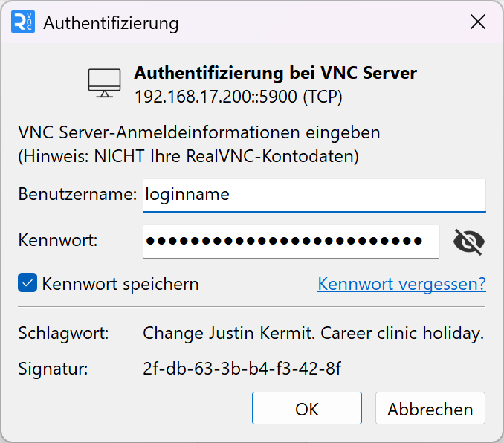
Task: Click into the Kennwort password field
Action: (x=291, y=241)
